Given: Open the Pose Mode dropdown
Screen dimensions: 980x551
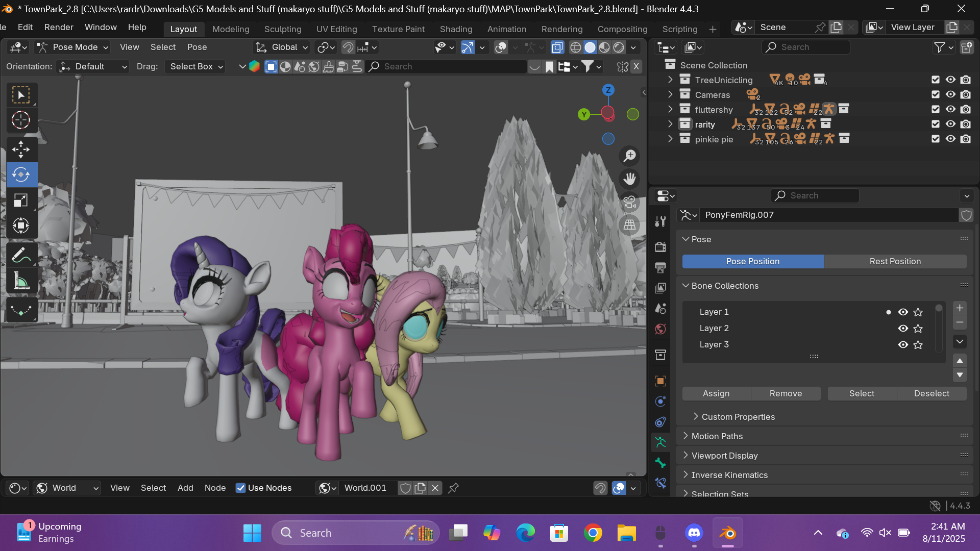Looking at the screenshot, I should [73, 47].
